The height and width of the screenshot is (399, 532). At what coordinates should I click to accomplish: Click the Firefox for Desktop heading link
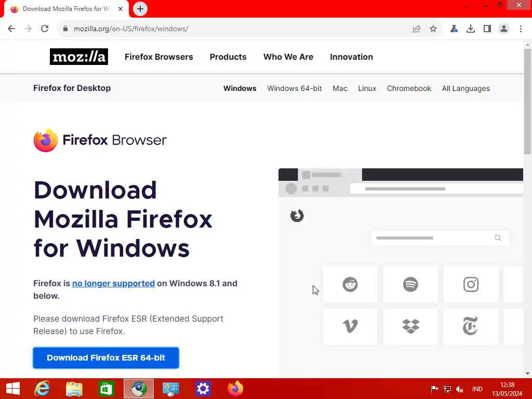click(x=72, y=88)
